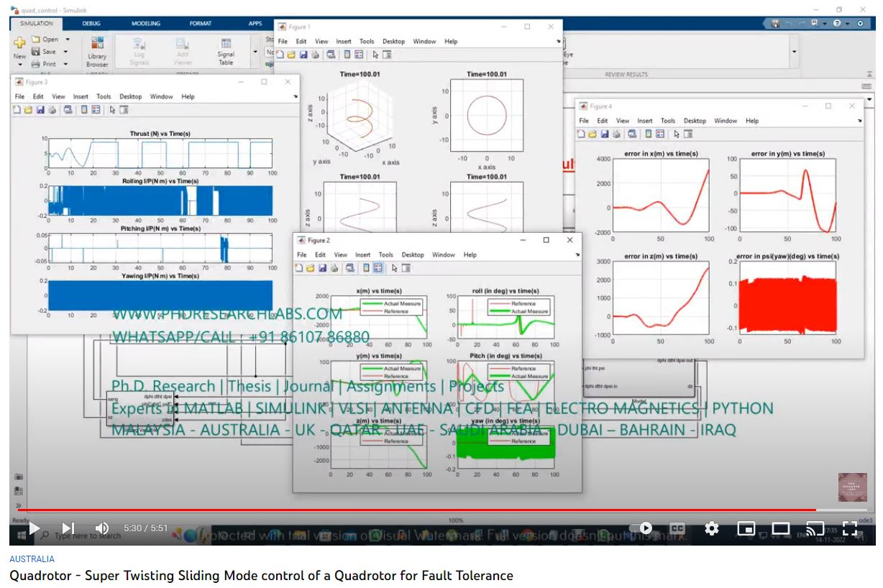Toggle closed captions on the video

[677, 529]
